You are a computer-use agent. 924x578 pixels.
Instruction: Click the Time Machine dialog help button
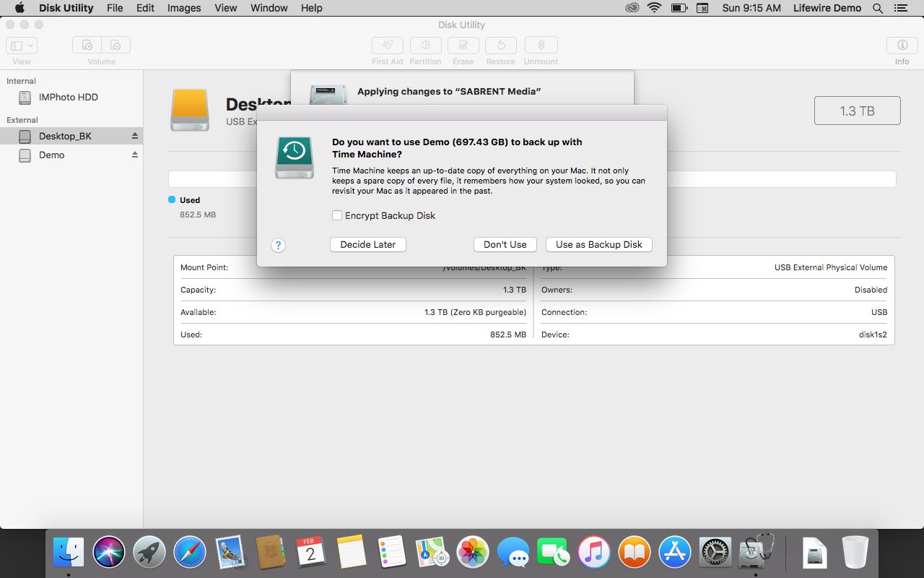(278, 245)
